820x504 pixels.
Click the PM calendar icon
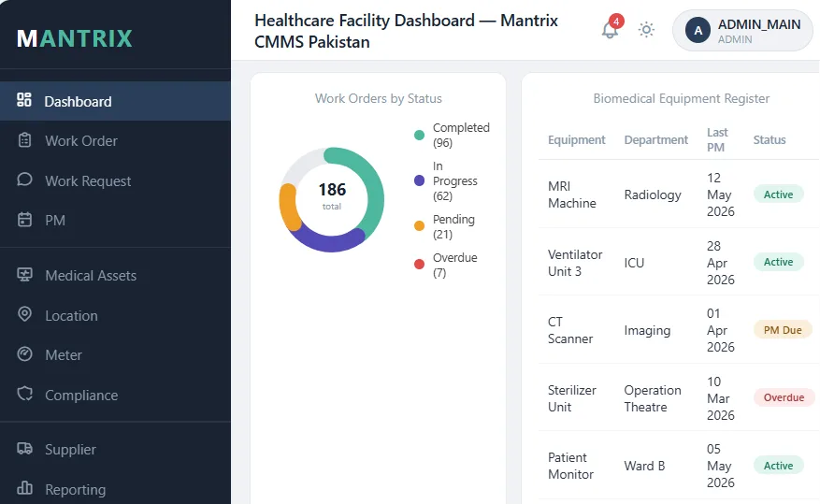pyautogui.click(x=24, y=220)
